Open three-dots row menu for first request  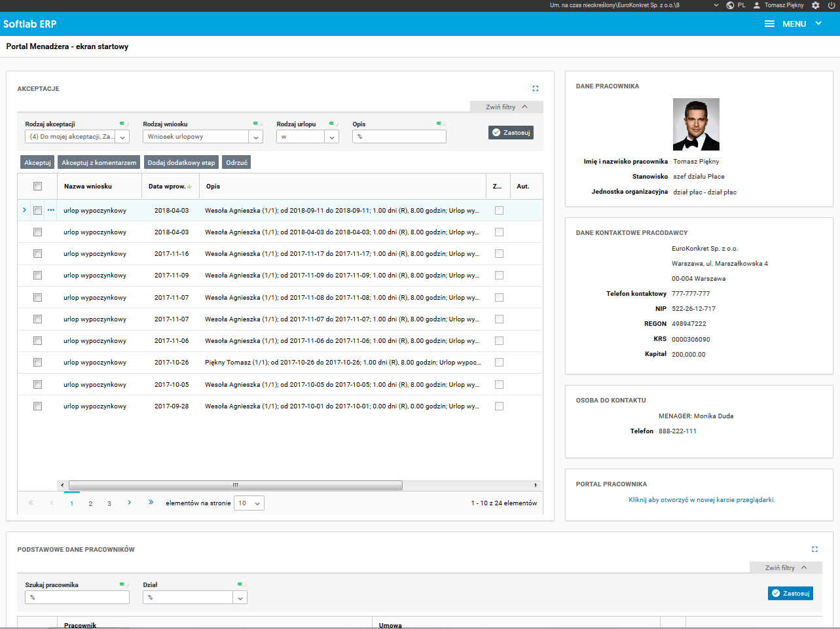tap(51, 210)
